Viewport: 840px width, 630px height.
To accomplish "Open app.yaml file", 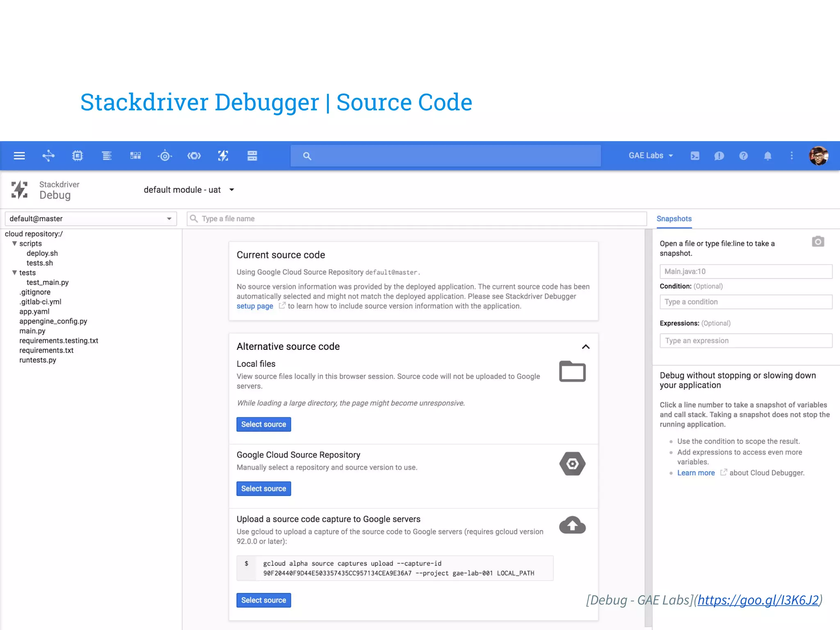I will coord(34,312).
